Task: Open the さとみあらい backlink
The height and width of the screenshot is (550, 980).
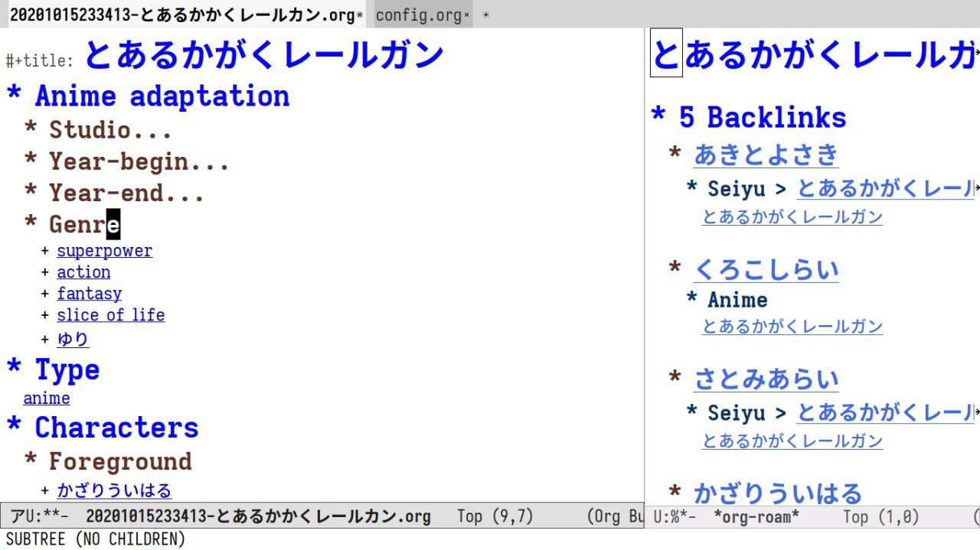Action: [x=766, y=380]
